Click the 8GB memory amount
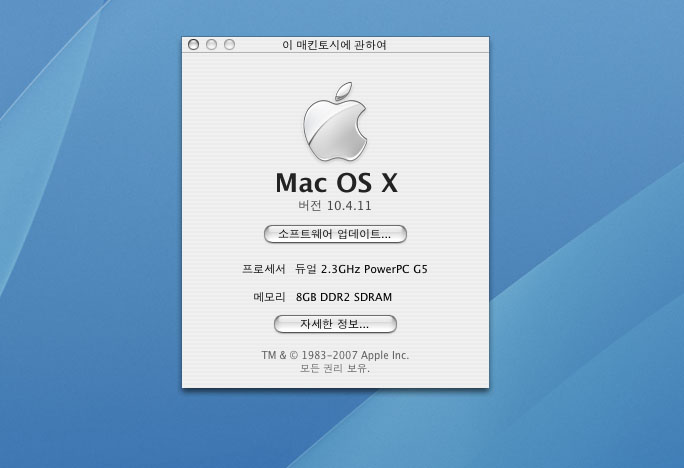The height and width of the screenshot is (468, 684). [309, 297]
